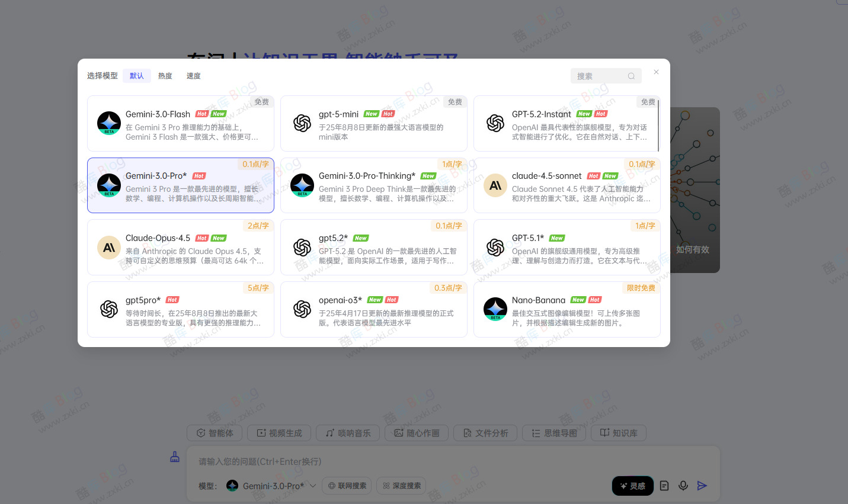Open the 智能体 (Agent) feature
Image resolution: width=848 pixels, height=504 pixels.
(x=214, y=433)
